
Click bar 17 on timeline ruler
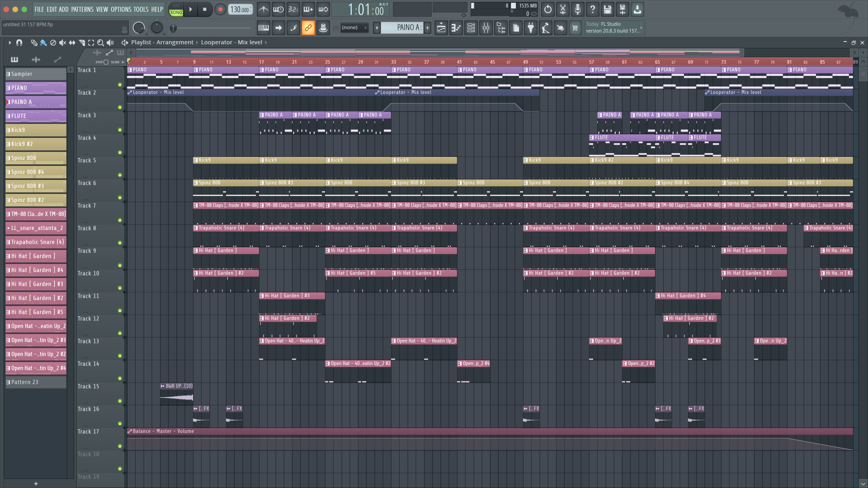click(261, 62)
